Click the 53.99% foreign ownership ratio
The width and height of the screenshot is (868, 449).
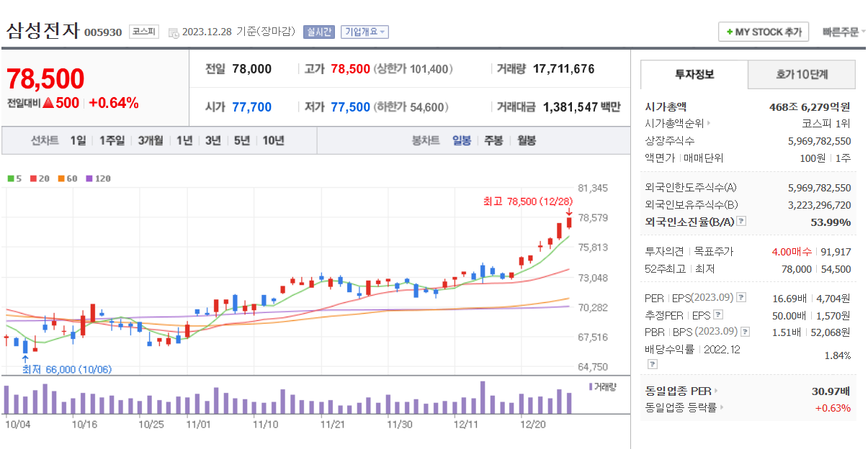pyautogui.click(x=831, y=222)
